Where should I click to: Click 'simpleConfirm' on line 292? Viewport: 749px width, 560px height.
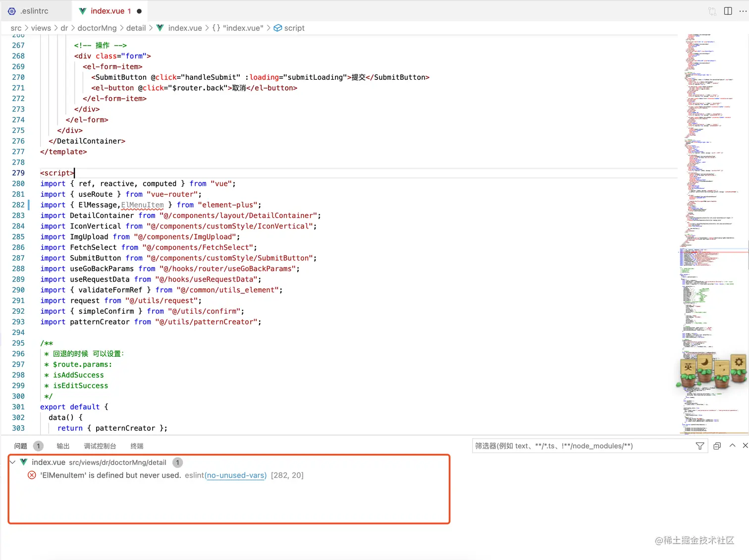click(x=106, y=311)
